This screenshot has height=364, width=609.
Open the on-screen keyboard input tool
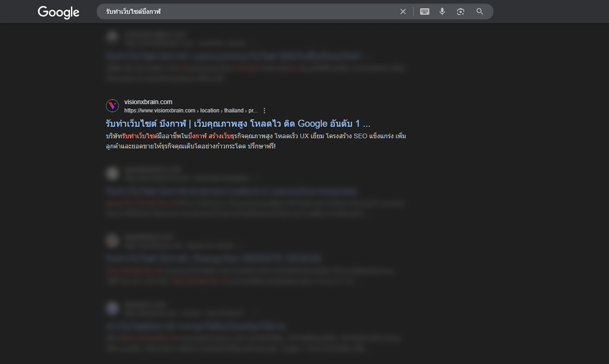tap(424, 12)
